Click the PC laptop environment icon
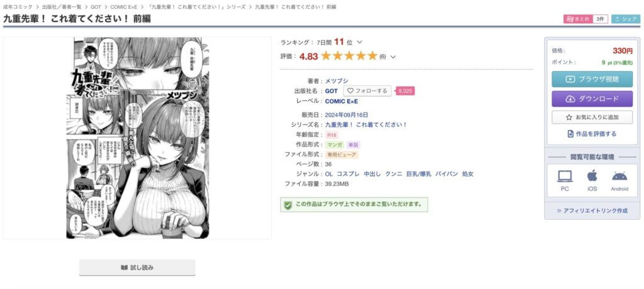 tap(565, 176)
